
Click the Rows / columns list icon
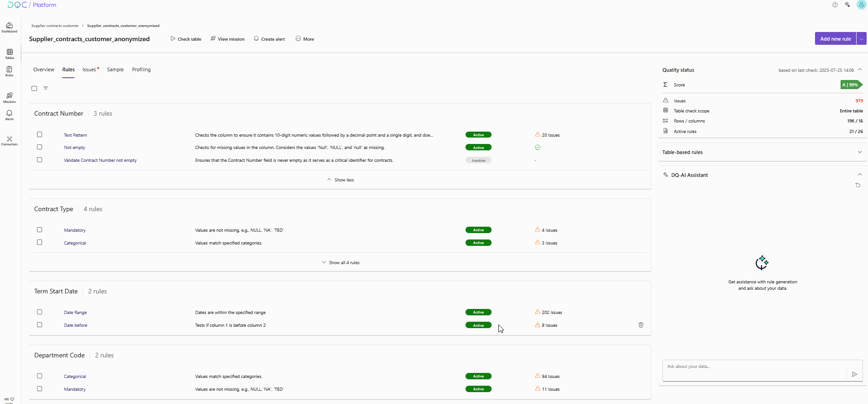[666, 121]
